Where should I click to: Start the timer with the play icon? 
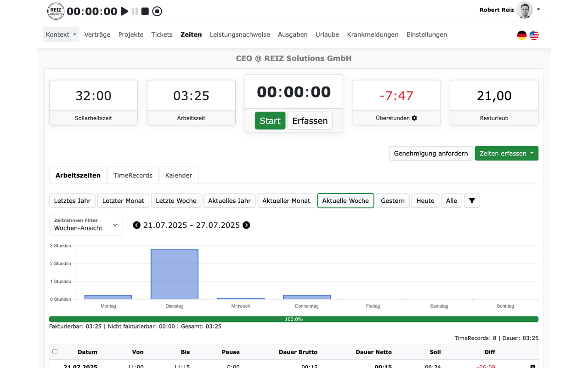click(124, 11)
